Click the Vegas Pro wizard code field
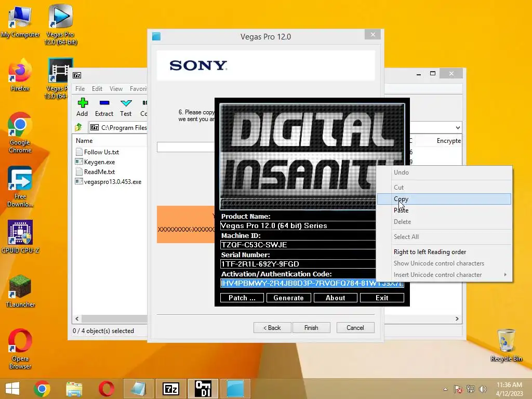532x399 pixels. (185, 147)
